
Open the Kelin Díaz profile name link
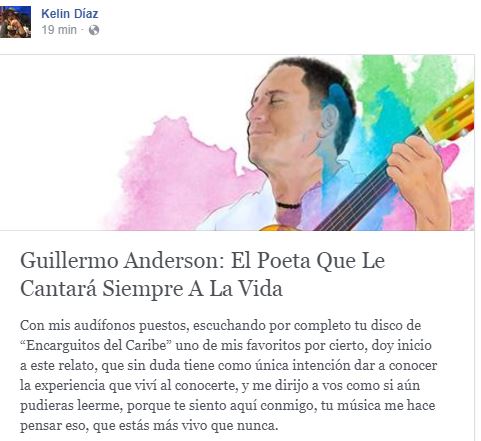[x=70, y=14]
